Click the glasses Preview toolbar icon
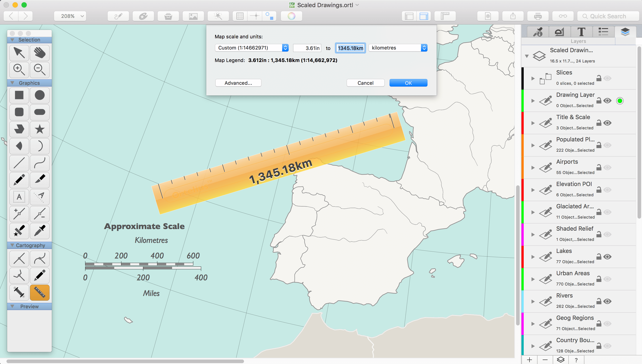 click(563, 16)
